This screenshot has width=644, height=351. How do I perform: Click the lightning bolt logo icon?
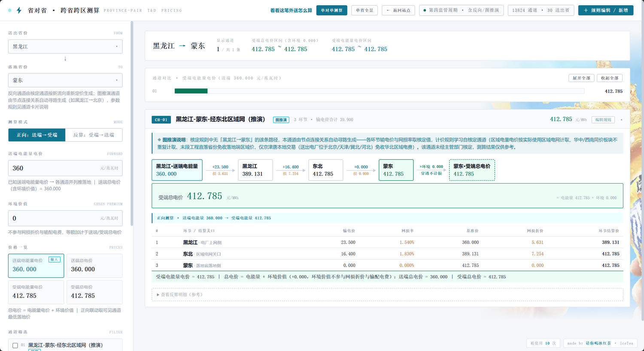pyautogui.click(x=19, y=10)
